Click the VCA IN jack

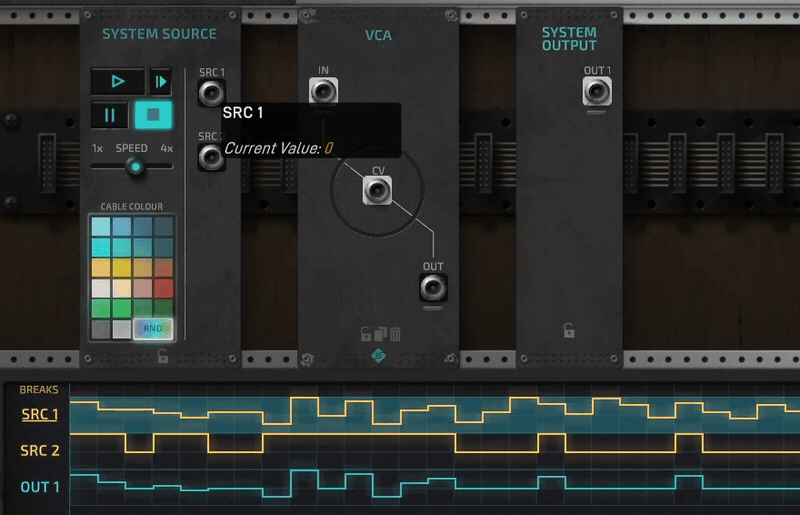pos(323,91)
